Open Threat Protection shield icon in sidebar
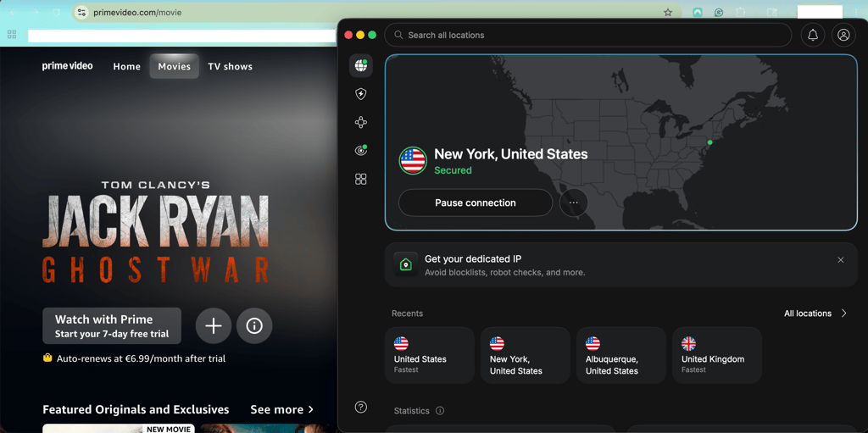This screenshot has width=868, height=433. coord(361,94)
